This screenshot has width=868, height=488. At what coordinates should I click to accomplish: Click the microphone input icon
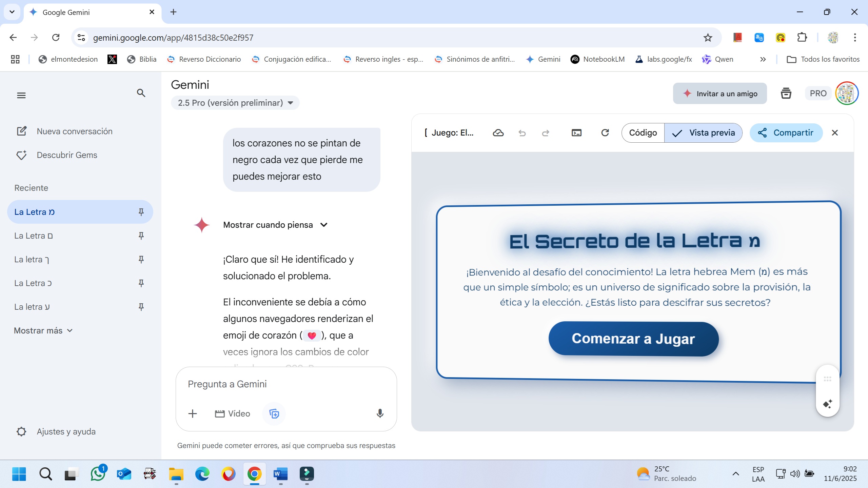coord(380,413)
